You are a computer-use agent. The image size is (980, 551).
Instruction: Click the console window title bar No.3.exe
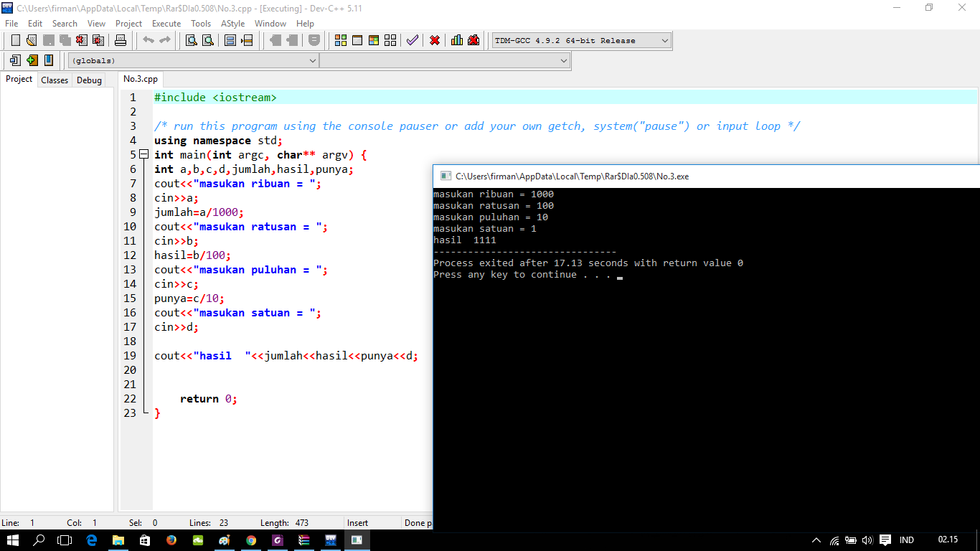click(x=707, y=176)
